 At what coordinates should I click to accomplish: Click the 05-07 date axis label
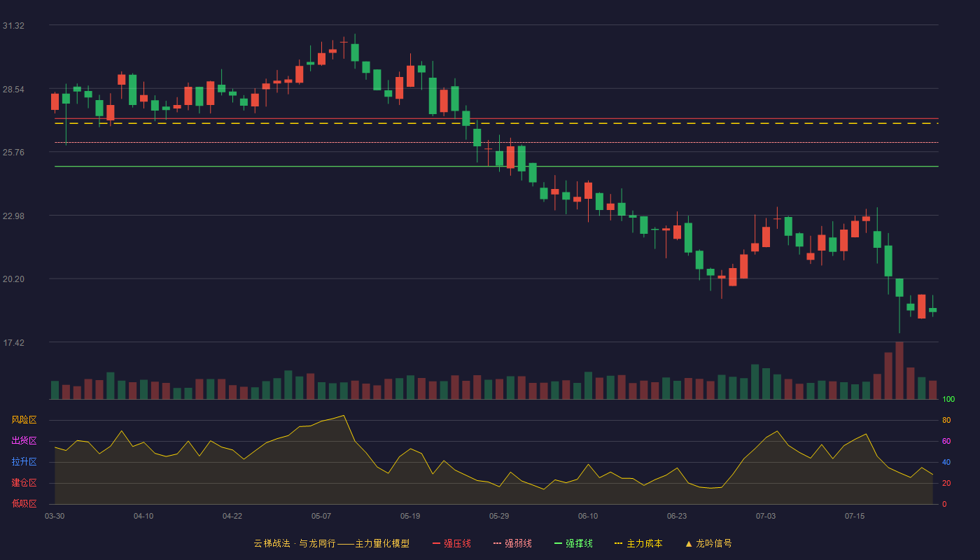[x=321, y=516]
